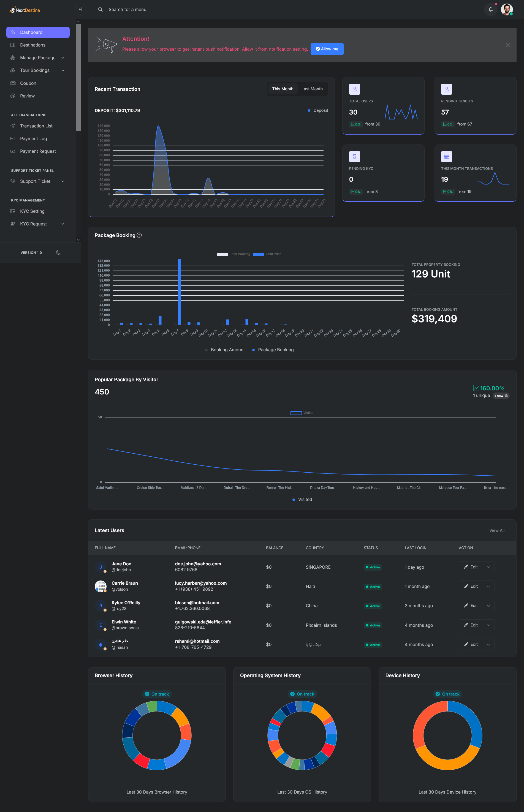The width and height of the screenshot is (524, 812).
Task: Expand the Tour Bookings submenu
Action: point(63,70)
